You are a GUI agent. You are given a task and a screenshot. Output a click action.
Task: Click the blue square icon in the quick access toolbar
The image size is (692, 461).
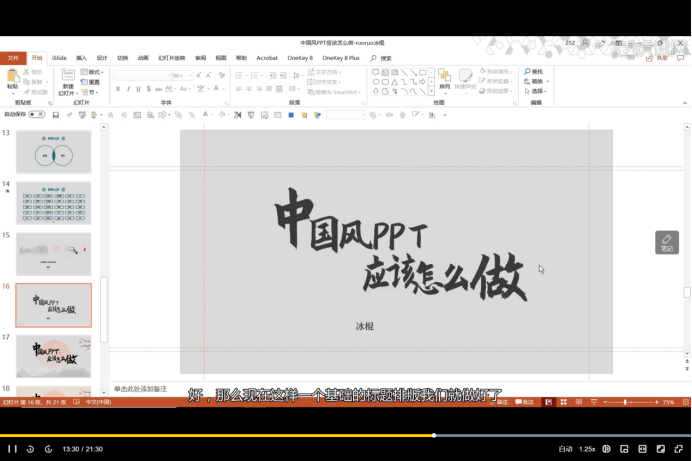(x=291, y=115)
